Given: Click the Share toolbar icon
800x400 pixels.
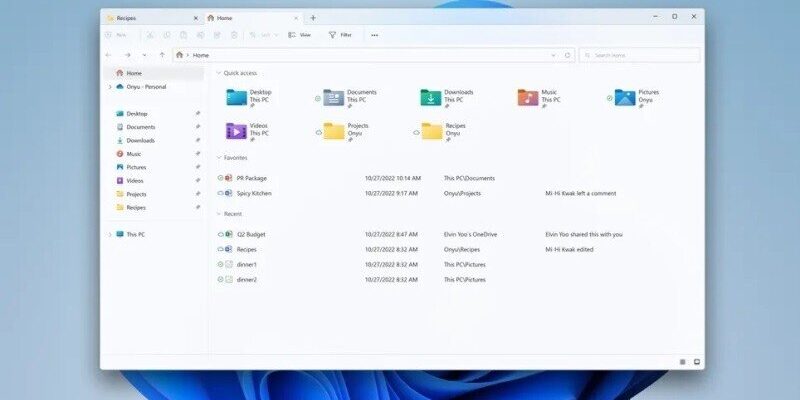Looking at the screenshot, I should [217, 35].
